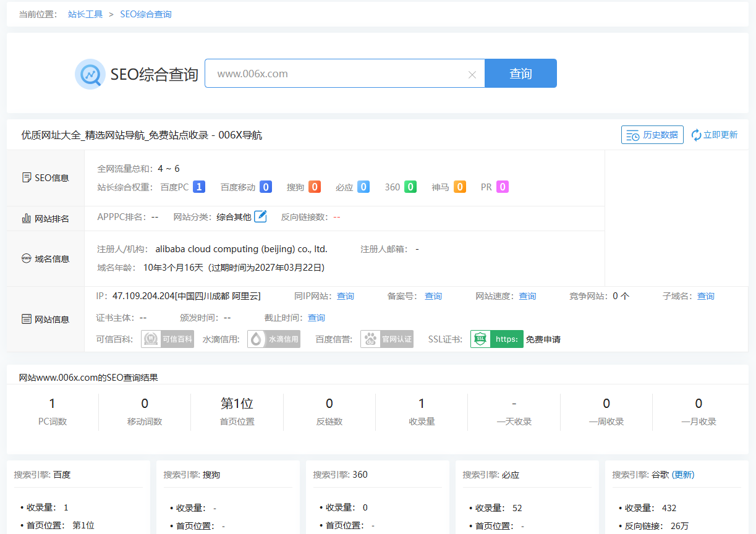This screenshot has width=756, height=534.
Task: Click the 网站排名 bar chart icon
Action: (x=27, y=218)
